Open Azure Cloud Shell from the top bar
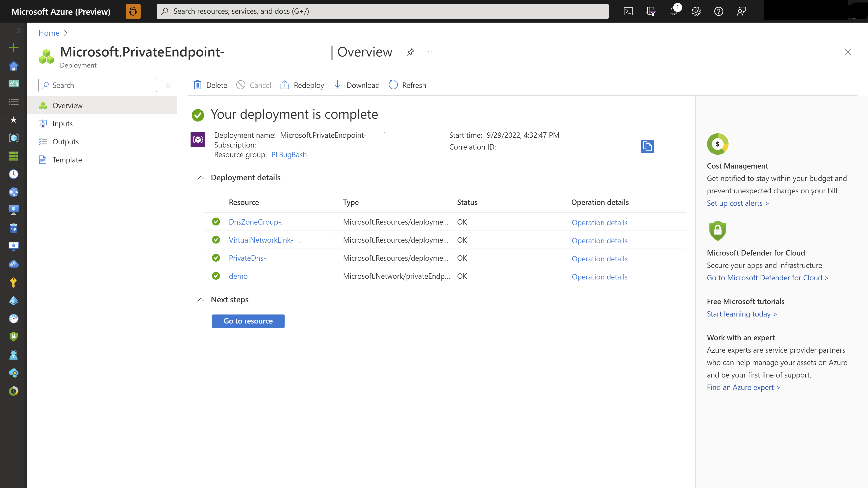The height and width of the screenshot is (488, 868). 628,11
